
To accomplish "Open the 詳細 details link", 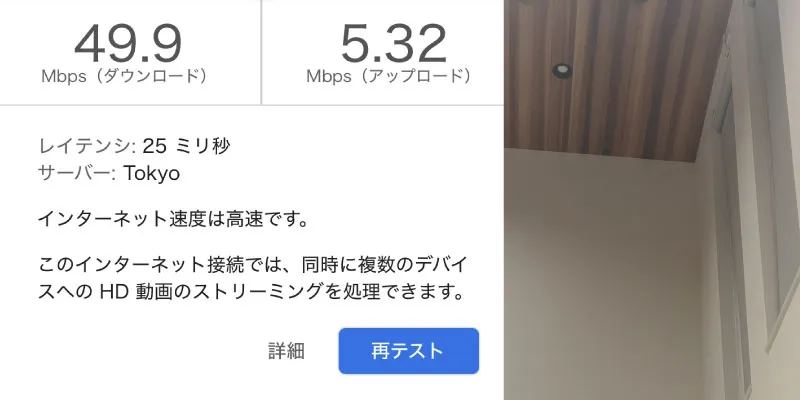I will point(286,351).
